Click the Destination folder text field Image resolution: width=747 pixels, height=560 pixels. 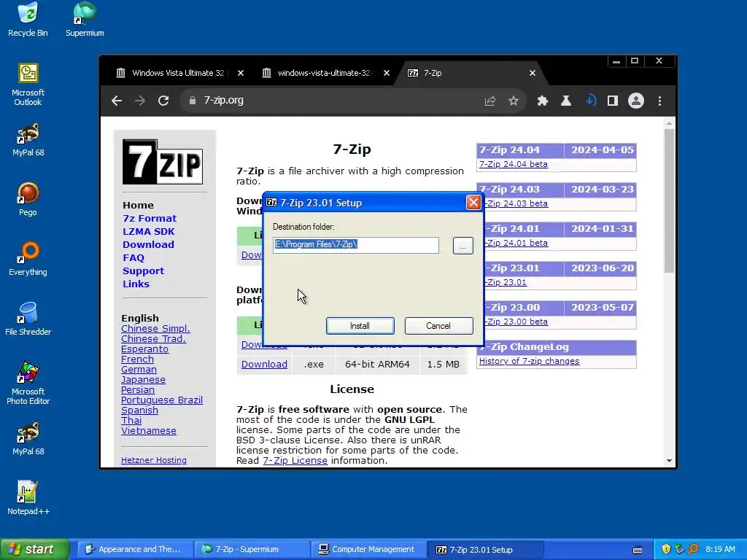356,245
